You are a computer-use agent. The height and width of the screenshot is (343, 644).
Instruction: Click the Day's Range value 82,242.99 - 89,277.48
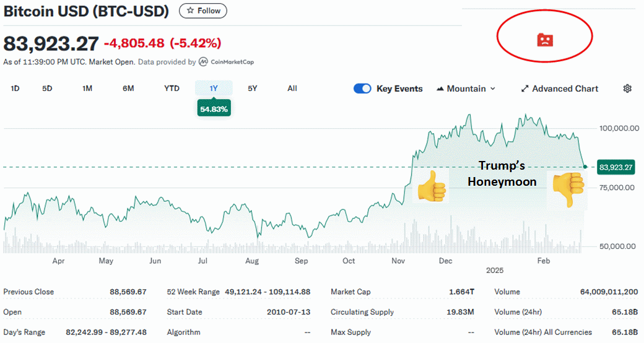(x=106, y=332)
